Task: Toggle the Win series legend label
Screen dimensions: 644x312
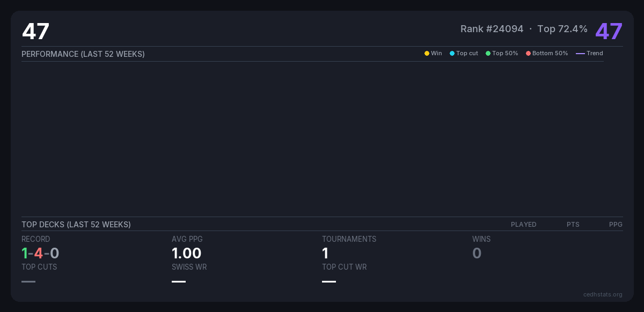Action: 436,54
